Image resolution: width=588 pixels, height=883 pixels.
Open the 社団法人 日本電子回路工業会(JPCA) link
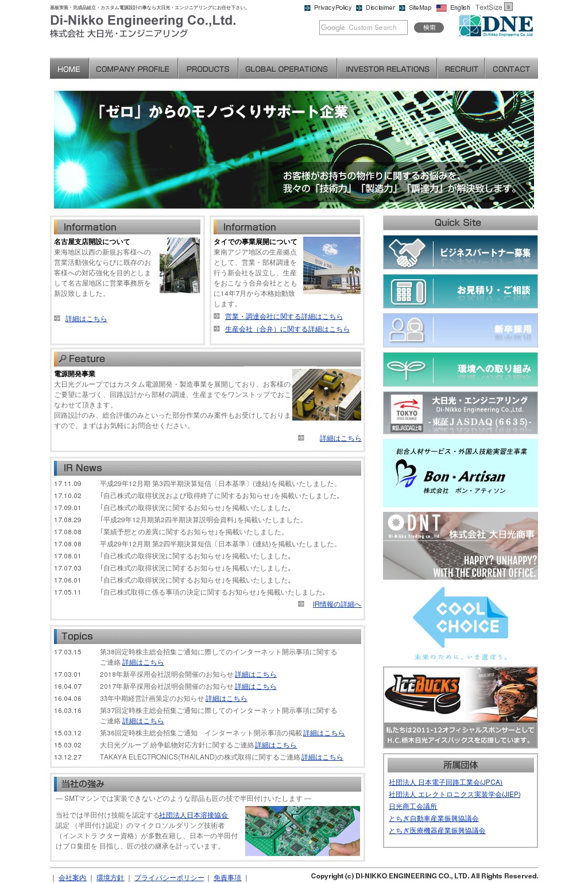pos(446,782)
